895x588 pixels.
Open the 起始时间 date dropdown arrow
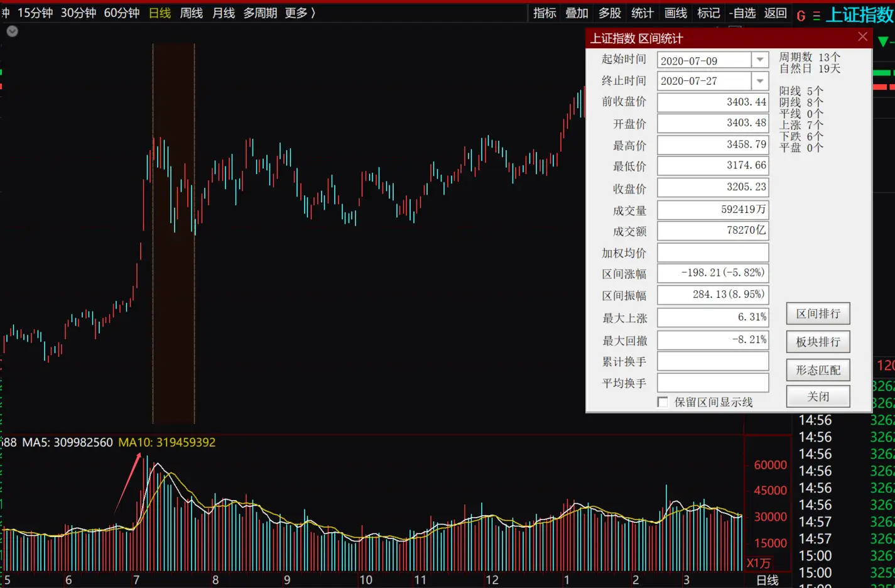760,60
